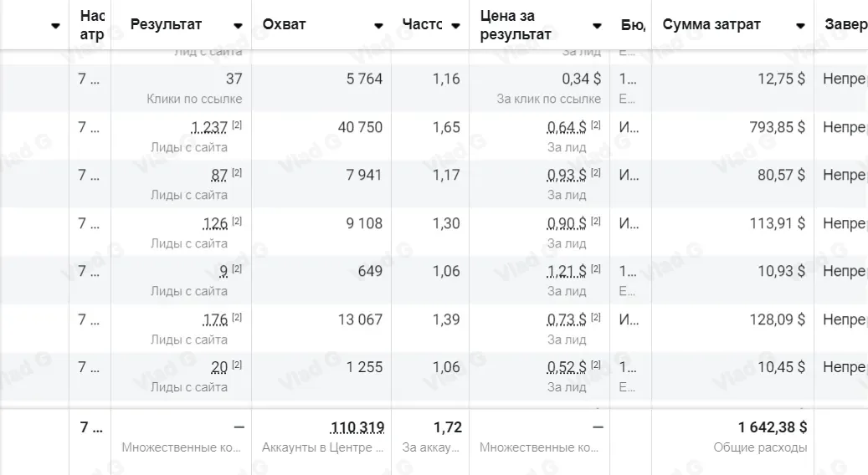
Task: Open the Охват column dropdown arrow
Action: tap(378, 25)
